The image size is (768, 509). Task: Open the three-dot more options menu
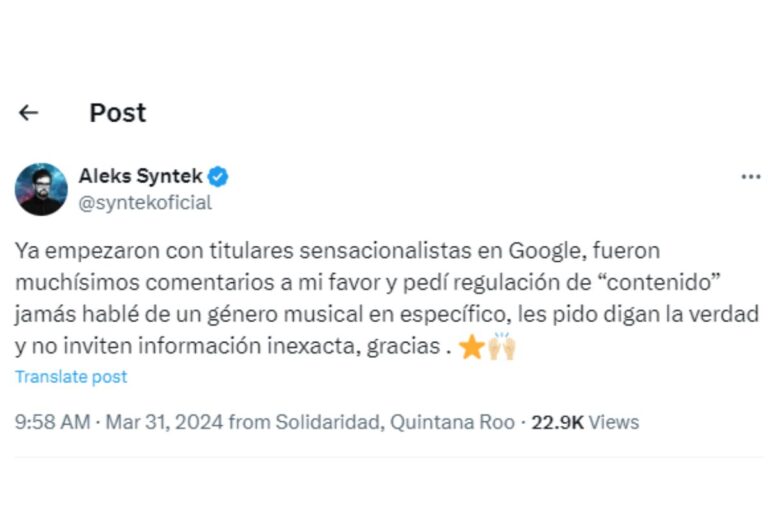click(750, 177)
